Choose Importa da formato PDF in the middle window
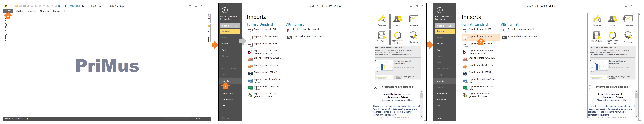The image size is (644, 124). pyautogui.click(x=262, y=95)
